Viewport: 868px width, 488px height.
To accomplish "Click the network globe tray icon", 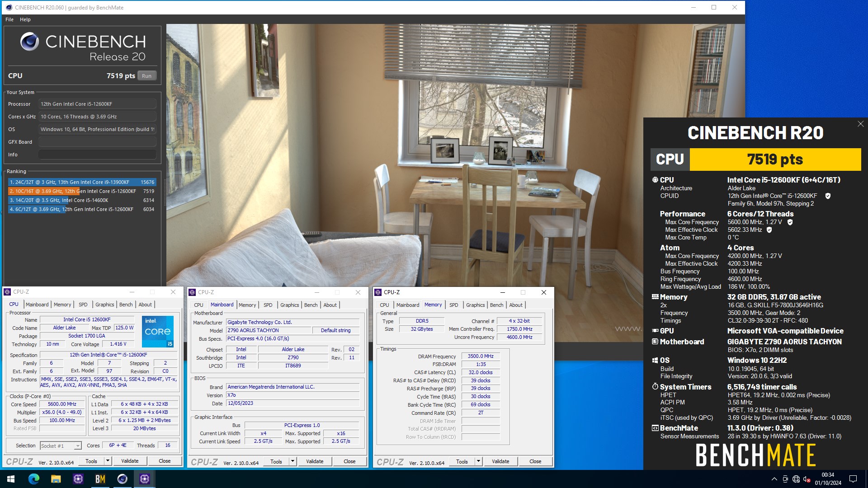I will 796,479.
